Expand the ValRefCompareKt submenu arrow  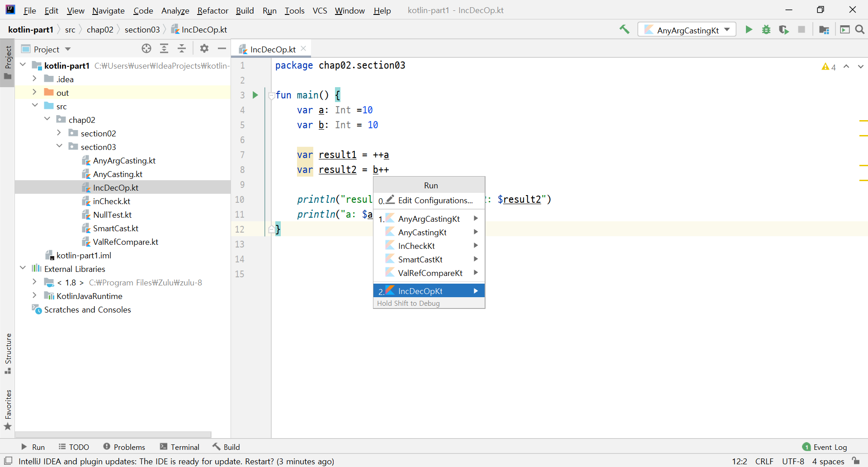476,273
